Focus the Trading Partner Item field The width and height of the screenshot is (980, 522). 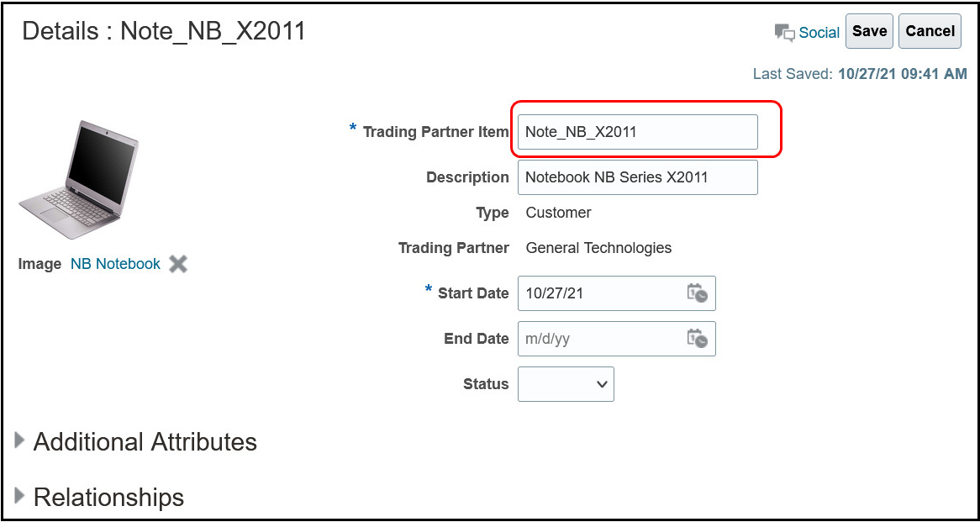(x=637, y=132)
